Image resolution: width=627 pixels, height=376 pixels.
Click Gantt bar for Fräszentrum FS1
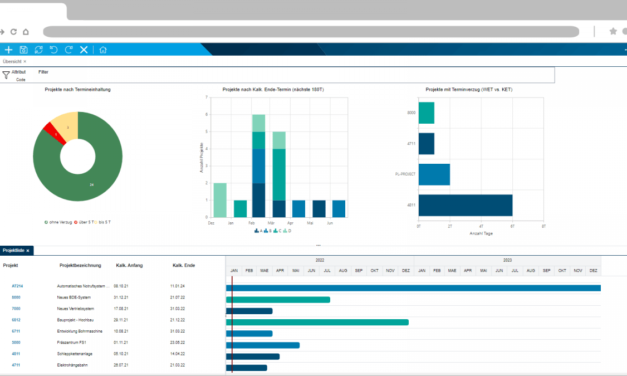[263, 345]
